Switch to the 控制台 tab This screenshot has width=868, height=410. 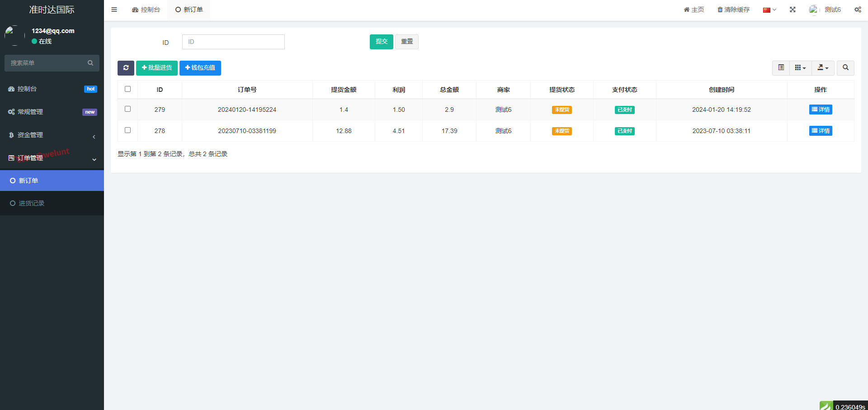point(146,10)
